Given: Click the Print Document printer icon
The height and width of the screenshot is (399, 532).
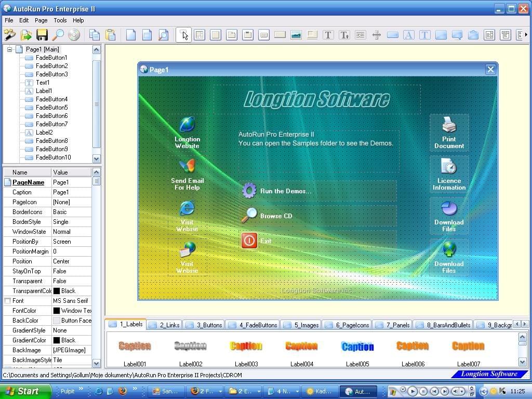Looking at the screenshot, I should coord(449,125).
